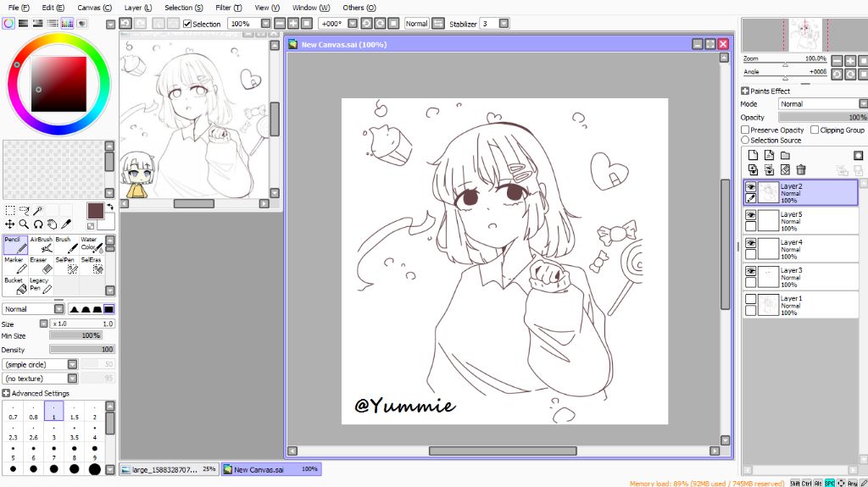Select the Selection Source radio button
Image resolution: width=868 pixels, height=487 pixels.
pos(745,140)
